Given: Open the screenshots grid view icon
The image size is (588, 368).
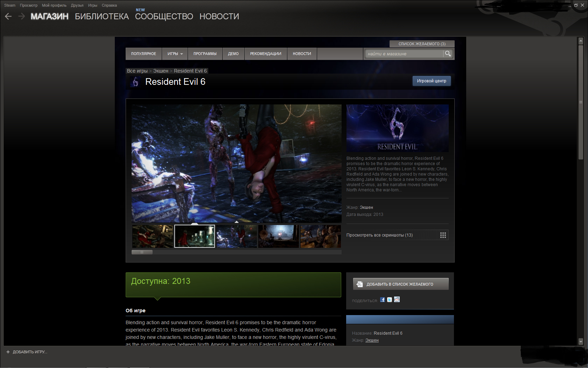Looking at the screenshot, I should 443,235.
